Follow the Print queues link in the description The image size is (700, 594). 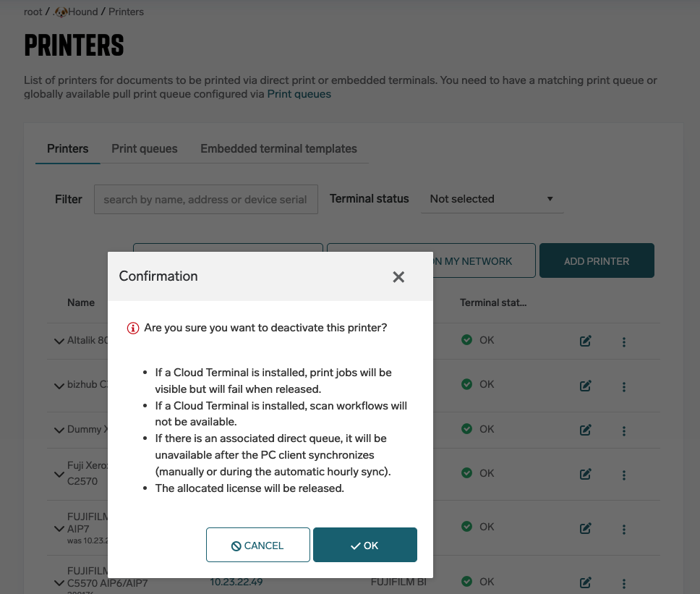(299, 94)
